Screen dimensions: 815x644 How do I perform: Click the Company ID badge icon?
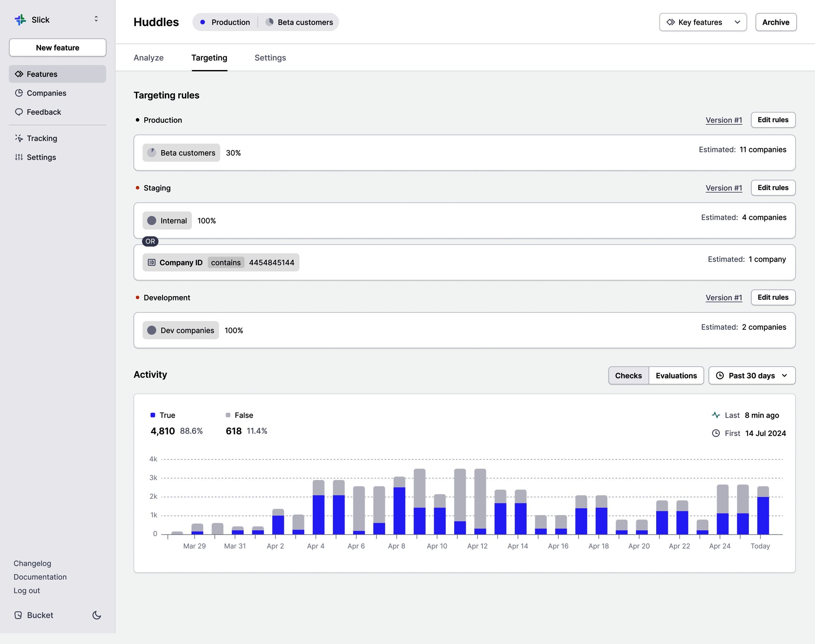coord(151,262)
